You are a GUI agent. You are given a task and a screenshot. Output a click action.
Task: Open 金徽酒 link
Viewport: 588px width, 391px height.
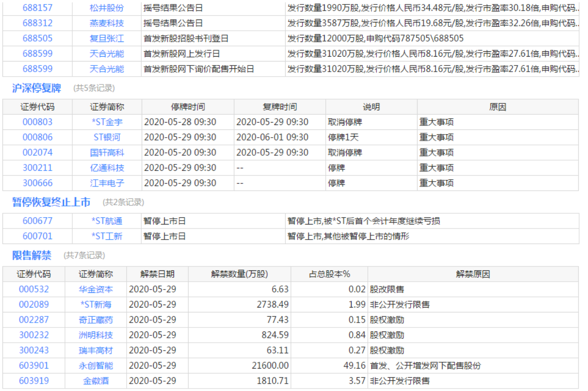(x=96, y=380)
